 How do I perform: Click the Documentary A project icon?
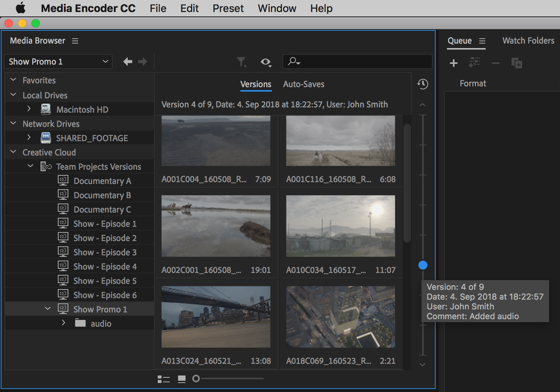pos(63,181)
